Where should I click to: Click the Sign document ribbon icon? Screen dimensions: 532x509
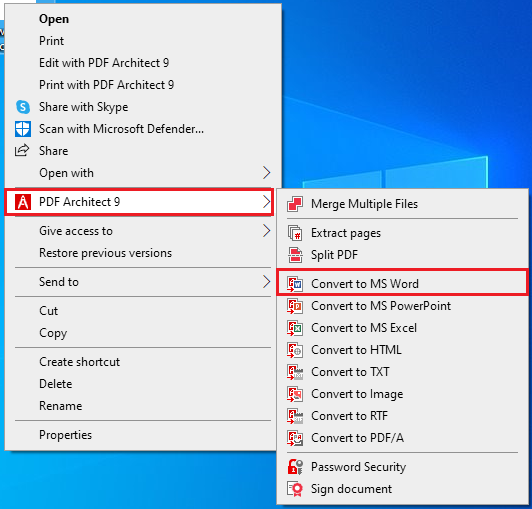[x=295, y=489]
